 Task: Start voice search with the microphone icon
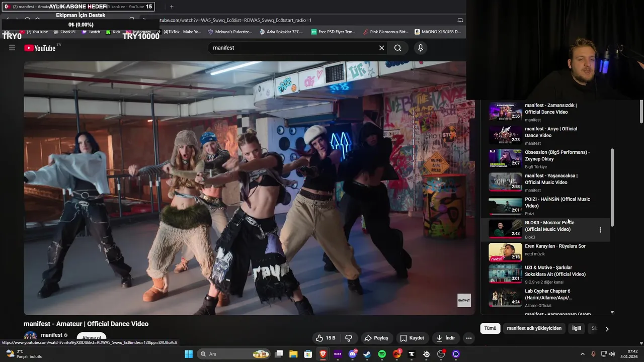tap(421, 48)
